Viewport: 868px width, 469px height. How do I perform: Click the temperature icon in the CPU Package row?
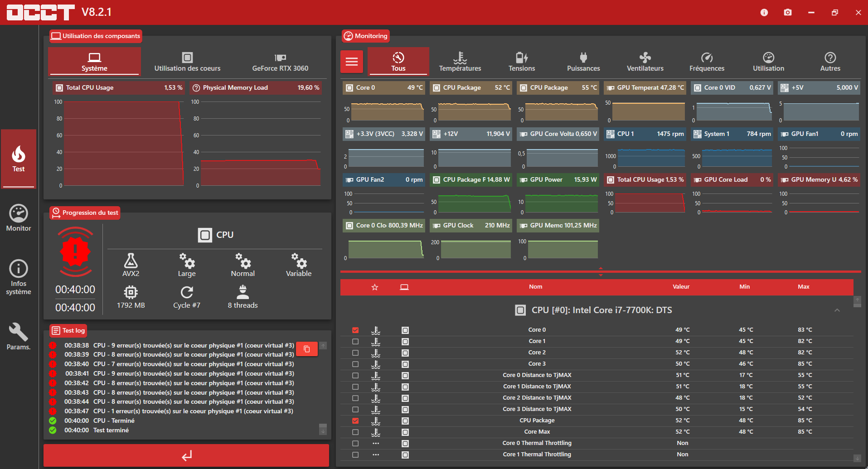(376, 421)
